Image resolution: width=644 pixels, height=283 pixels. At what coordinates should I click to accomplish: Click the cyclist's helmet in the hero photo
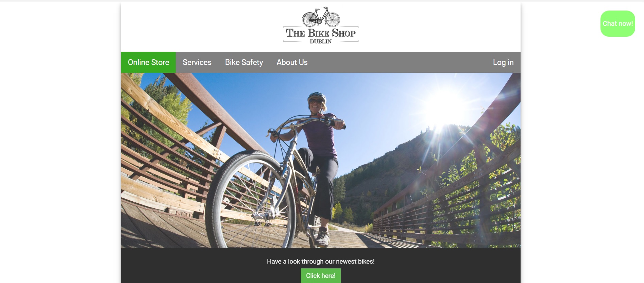[317, 97]
